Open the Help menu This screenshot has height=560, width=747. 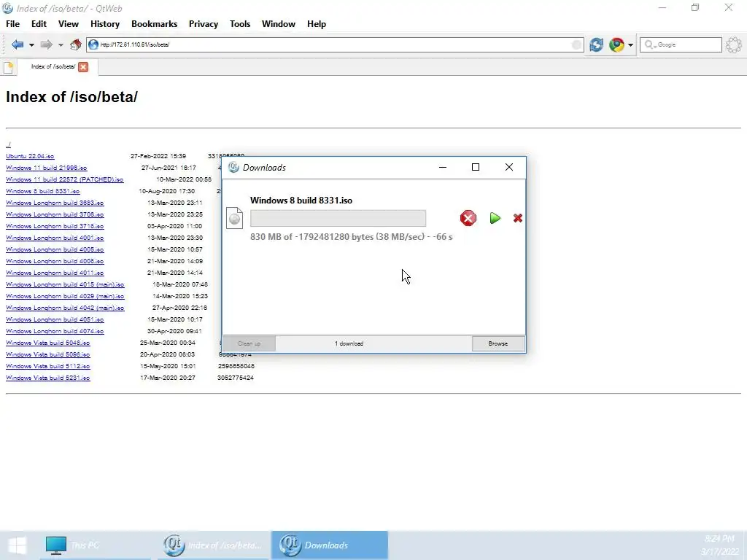[x=317, y=24]
